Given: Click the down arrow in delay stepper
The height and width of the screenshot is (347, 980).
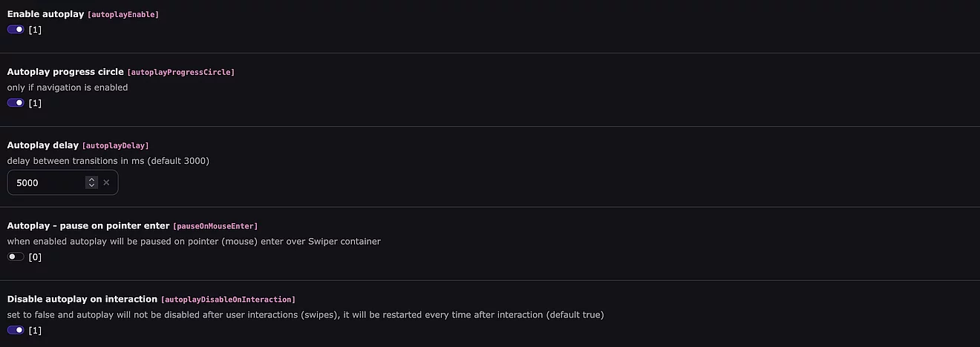Looking at the screenshot, I should [x=91, y=185].
